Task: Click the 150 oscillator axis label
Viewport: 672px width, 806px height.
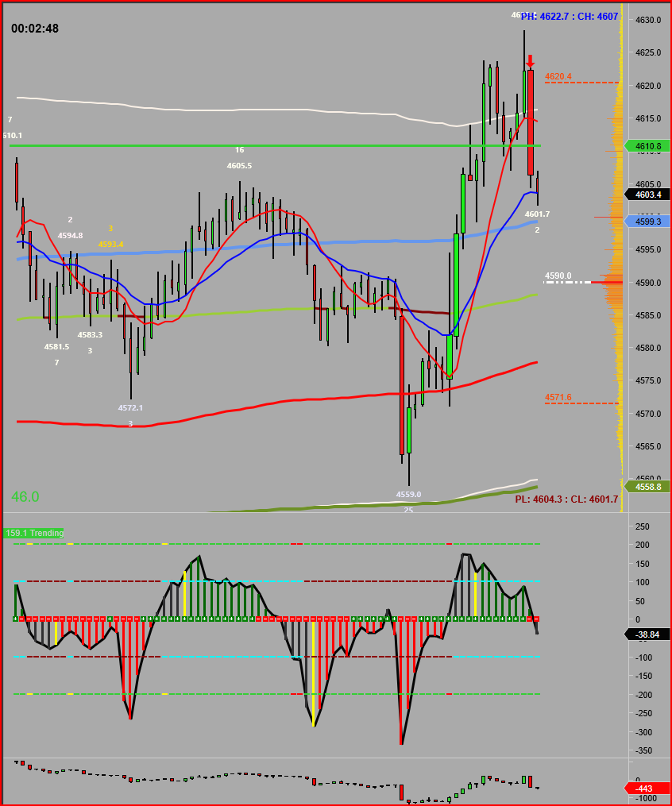Action: click(x=642, y=564)
